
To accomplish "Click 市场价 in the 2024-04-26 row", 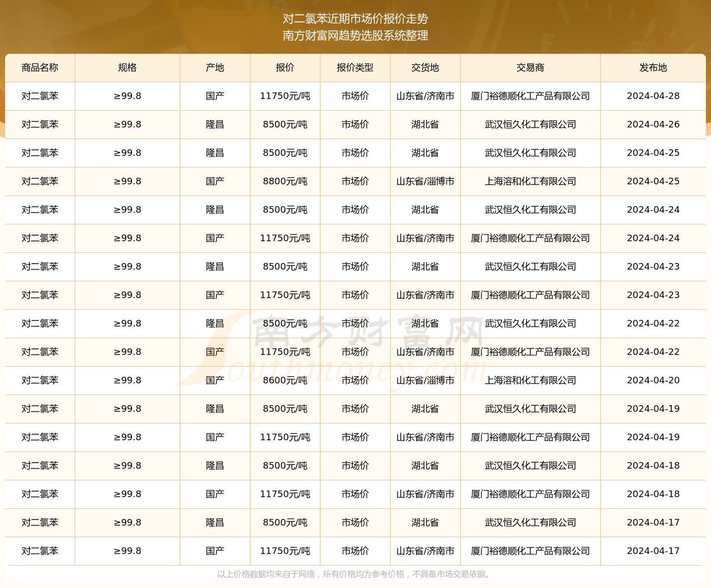I will tap(355, 124).
